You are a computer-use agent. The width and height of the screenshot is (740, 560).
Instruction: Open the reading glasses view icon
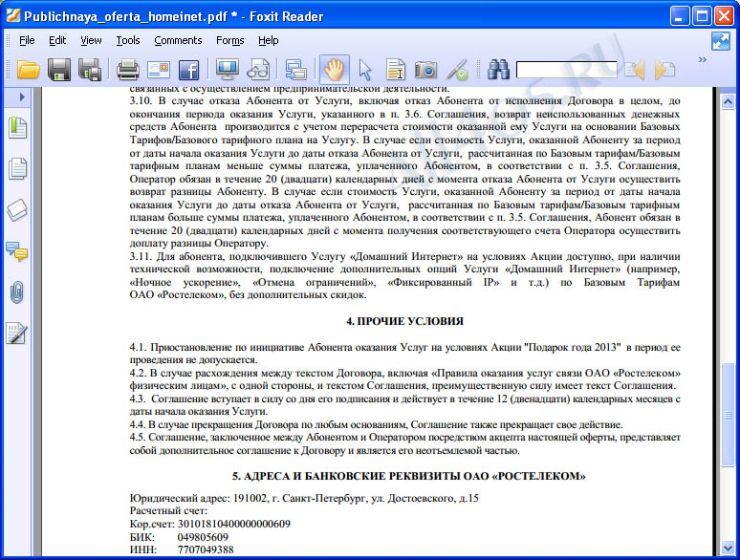(258, 70)
